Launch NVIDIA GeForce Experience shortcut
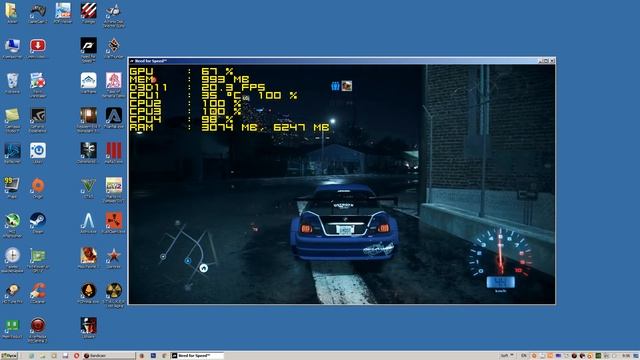 [38, 116]
